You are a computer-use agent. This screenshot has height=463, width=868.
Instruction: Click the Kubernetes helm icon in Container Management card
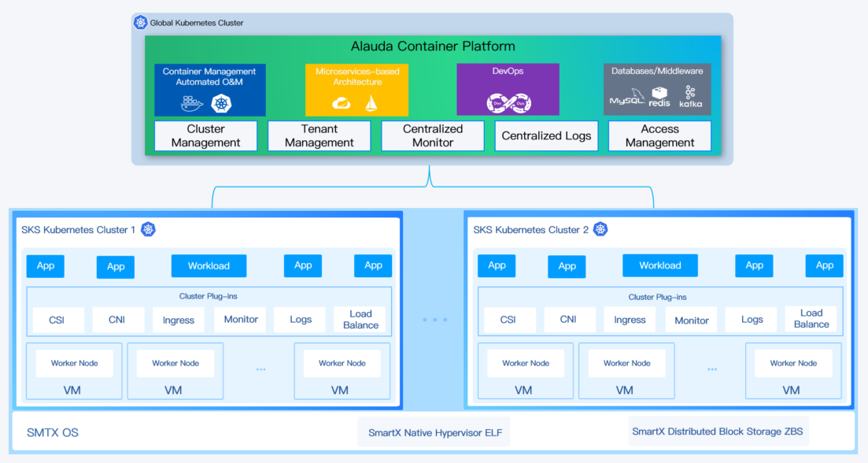tap(221, 102)
